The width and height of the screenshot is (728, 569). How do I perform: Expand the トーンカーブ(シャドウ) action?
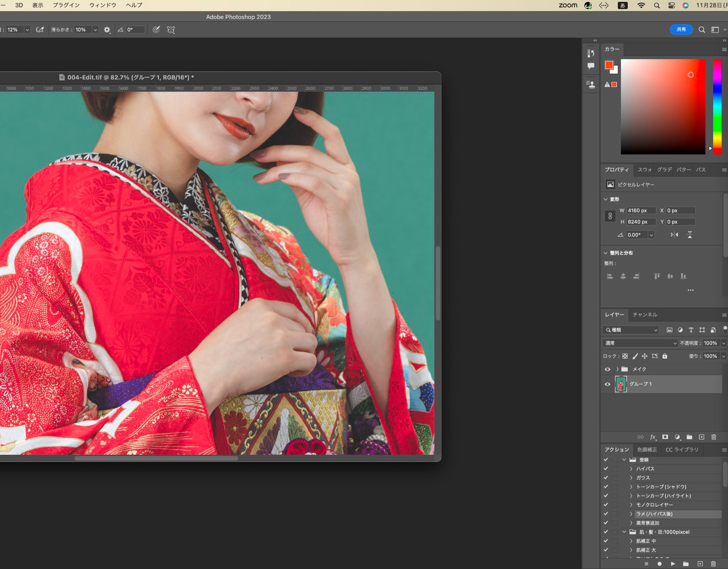coord(631,487)
